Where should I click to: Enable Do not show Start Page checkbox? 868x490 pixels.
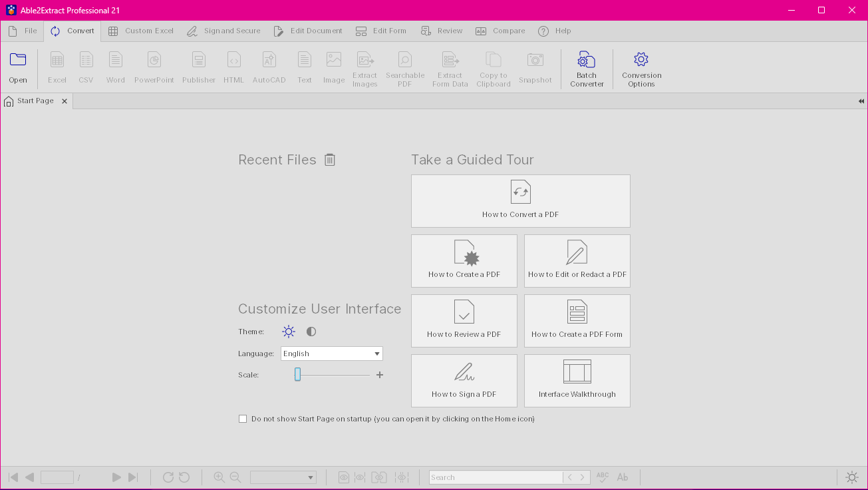(x=243, y=419)
